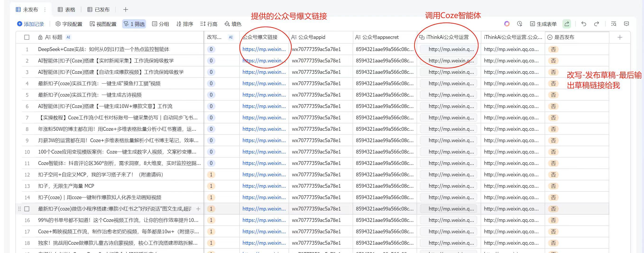Click the redo arrow icon
The height and width of the screenshot is (253, 644).
point(597,24)
